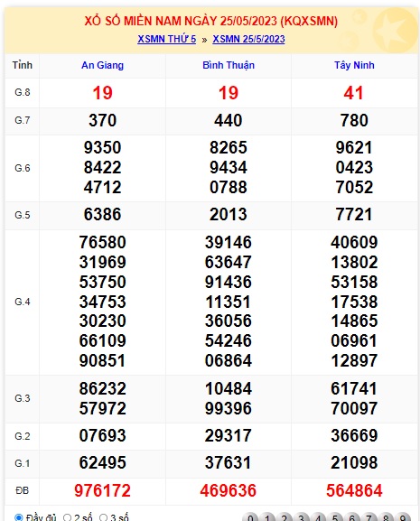
Task: Click number ball 8 filter
Action: 386,517
